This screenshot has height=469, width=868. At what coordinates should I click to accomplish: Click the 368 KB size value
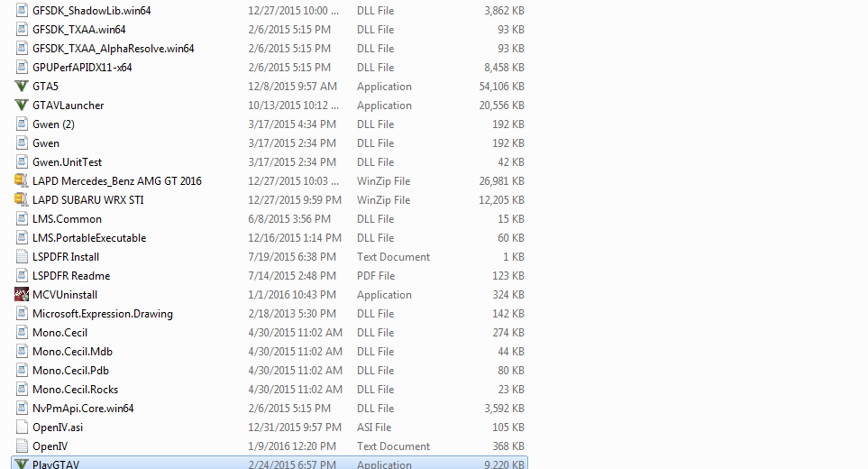tap(508, 446)
